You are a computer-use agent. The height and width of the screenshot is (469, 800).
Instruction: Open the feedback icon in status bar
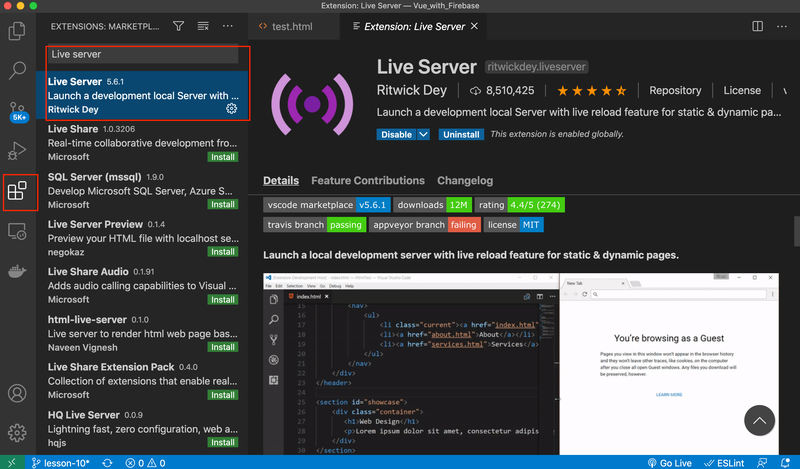(762, 463)
